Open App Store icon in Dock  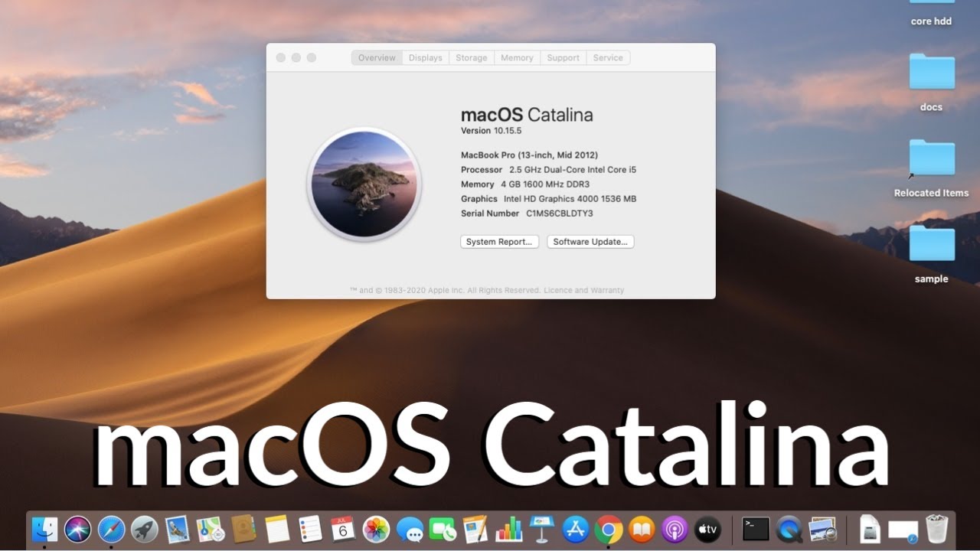(575, 529)
